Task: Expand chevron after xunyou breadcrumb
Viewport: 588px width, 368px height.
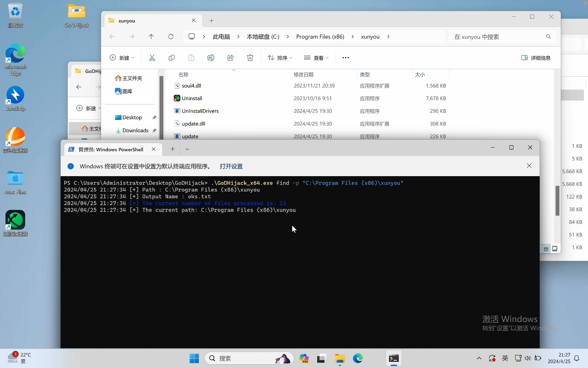Action: (x=388, y=36)
